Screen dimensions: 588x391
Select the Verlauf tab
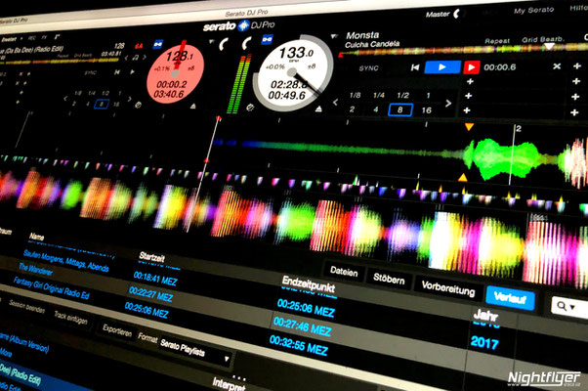(511, 298)
